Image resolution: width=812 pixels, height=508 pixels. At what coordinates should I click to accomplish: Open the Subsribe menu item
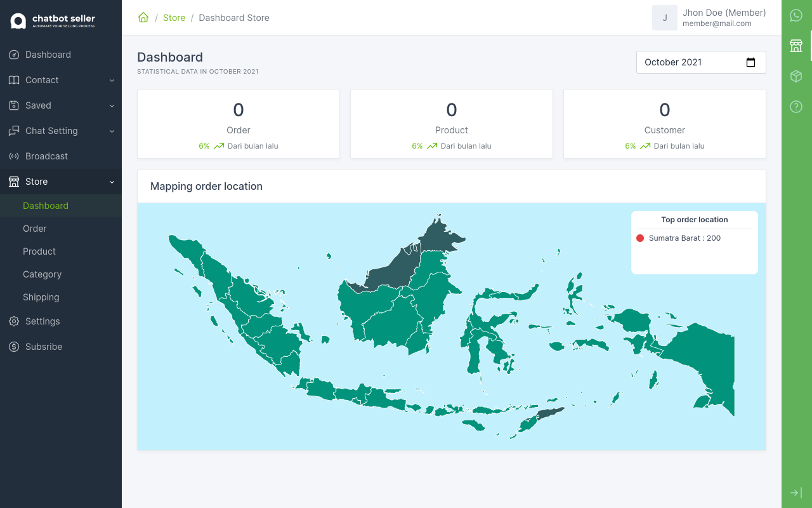[x=61, y=347]
